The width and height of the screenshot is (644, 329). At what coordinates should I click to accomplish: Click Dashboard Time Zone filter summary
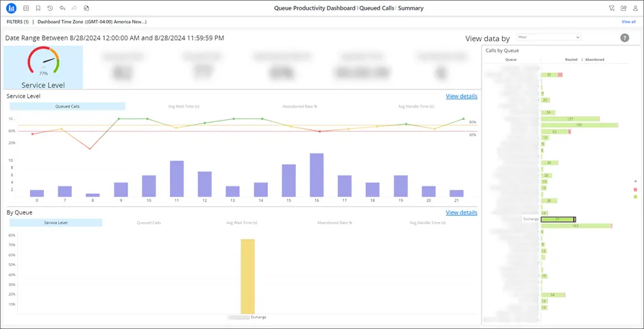click(92, 22)
